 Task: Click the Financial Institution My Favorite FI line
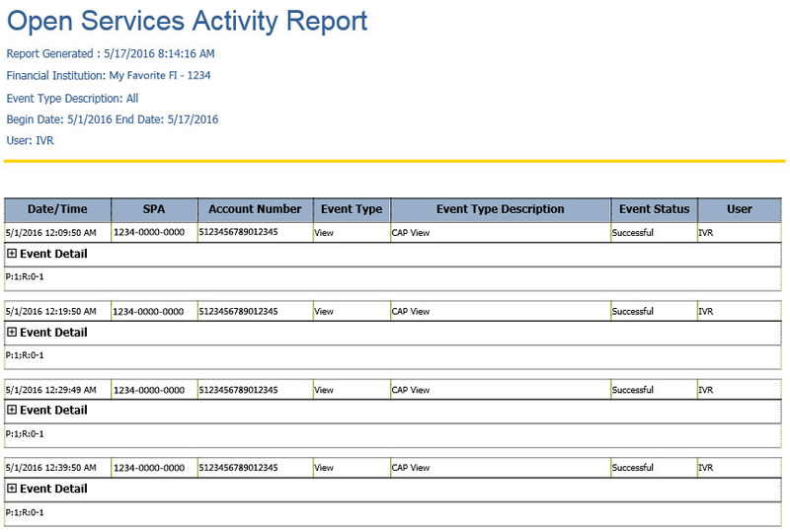pos(109,75)
